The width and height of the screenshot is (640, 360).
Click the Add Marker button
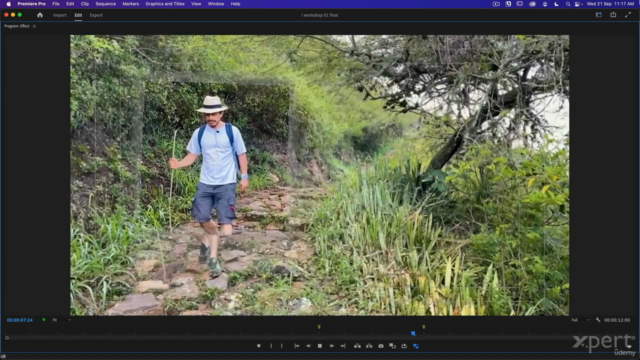[x=258, y=346]
